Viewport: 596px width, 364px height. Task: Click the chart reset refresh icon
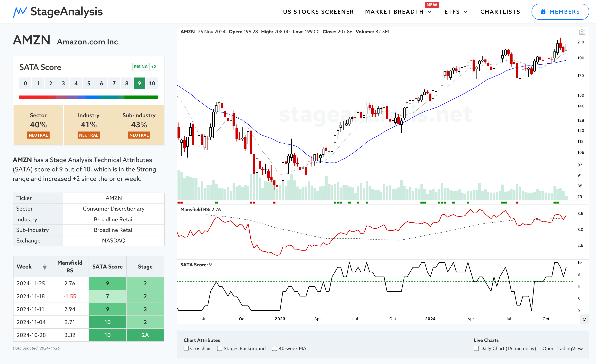tap(584, 319)
